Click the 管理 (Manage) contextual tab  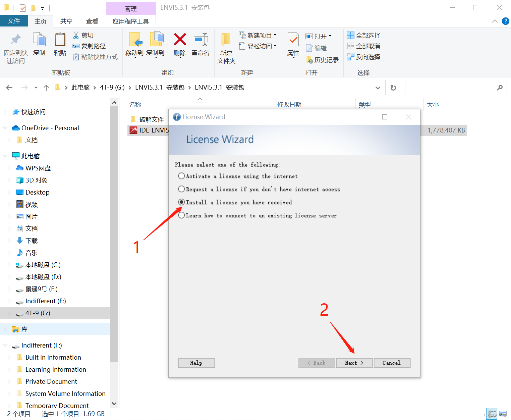(x=131, y=9)
